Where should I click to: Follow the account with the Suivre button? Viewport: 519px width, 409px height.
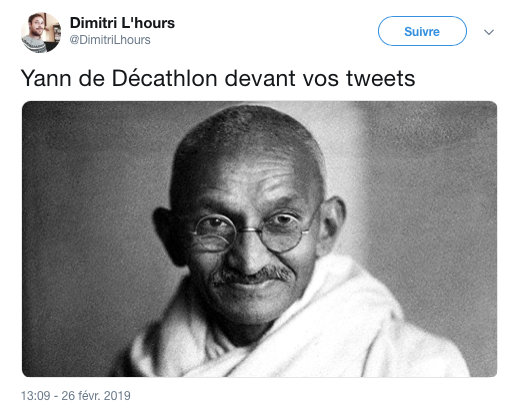tap(422, 31)
